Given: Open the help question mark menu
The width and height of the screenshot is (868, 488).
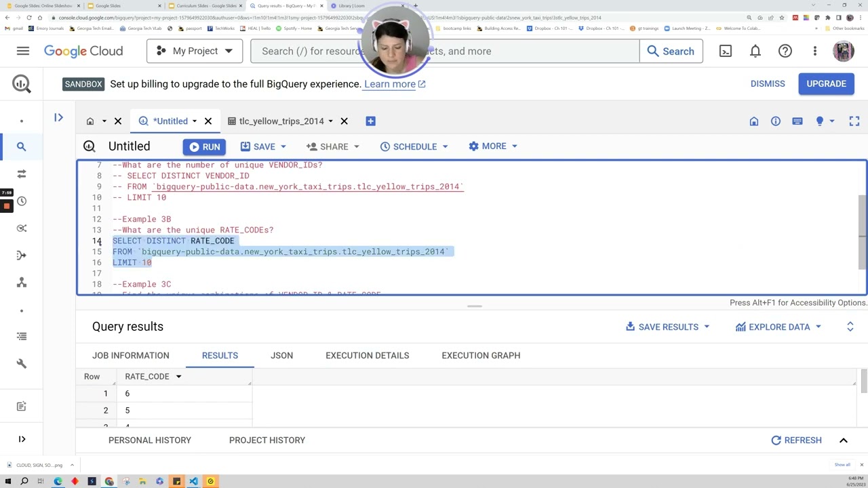Looking at the screenshot, I should tap(785, 51).
